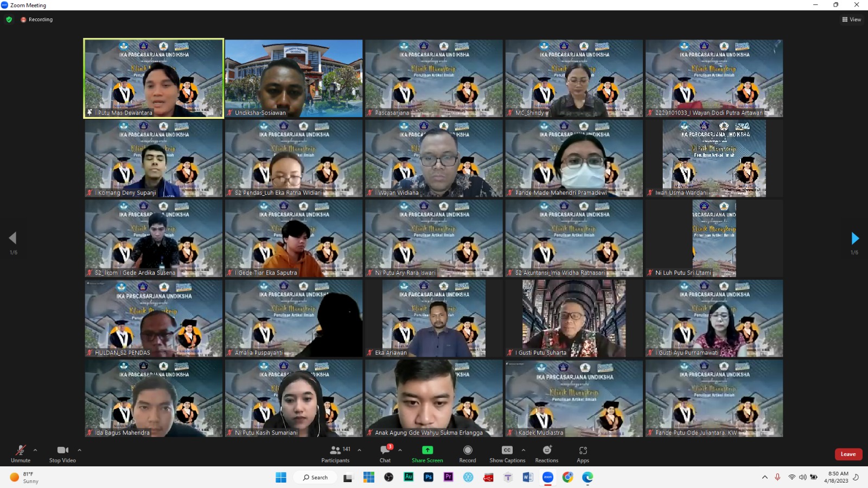
Task: Select Wayan Widiana's video tile
Action: coord(434,158)
